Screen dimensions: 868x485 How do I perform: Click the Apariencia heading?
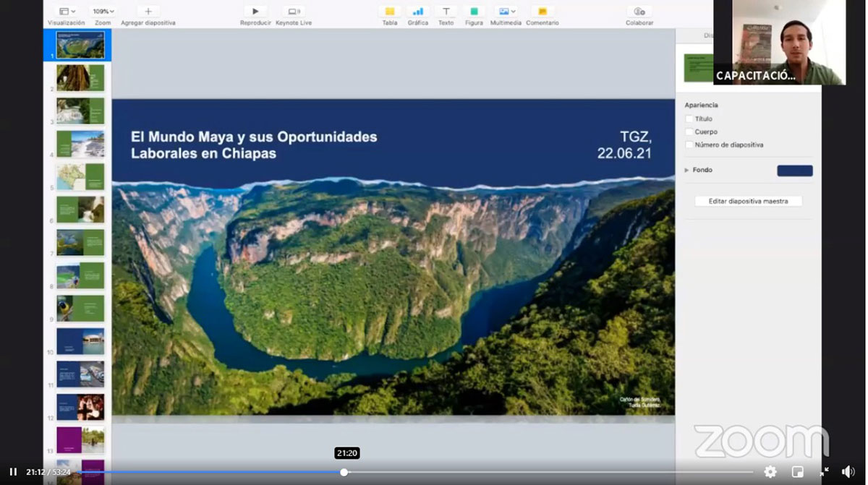702,105
